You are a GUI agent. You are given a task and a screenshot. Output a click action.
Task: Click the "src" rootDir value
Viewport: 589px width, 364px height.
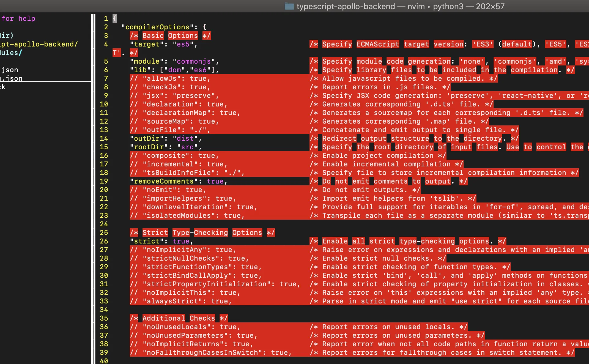click(x=187, y=147)
